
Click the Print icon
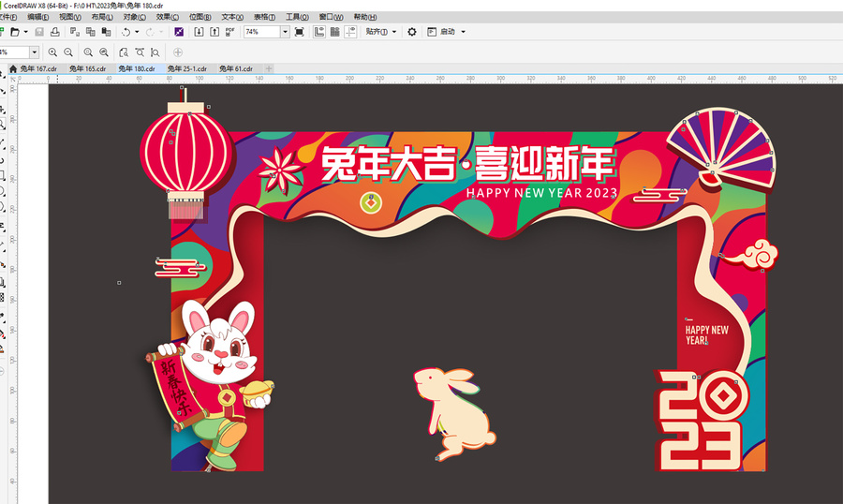point(55,32)
